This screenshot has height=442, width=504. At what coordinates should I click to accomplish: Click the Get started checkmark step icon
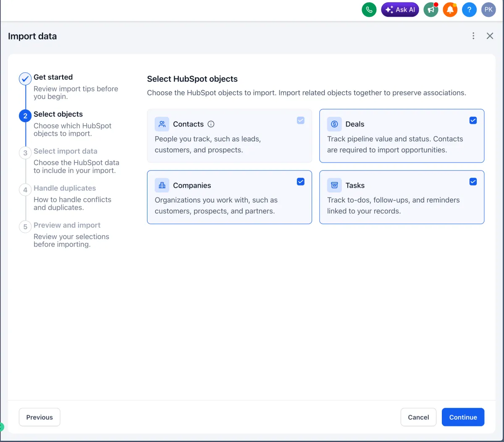(25, 79)
